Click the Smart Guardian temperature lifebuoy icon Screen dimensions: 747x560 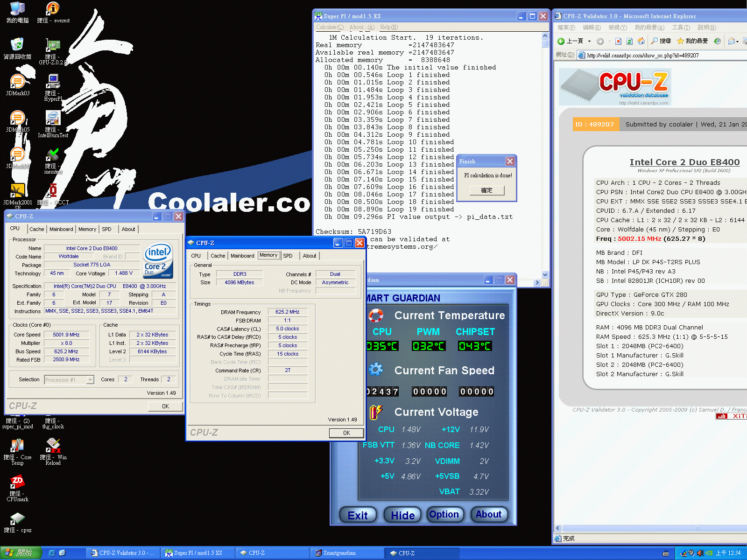coord(376,315)
